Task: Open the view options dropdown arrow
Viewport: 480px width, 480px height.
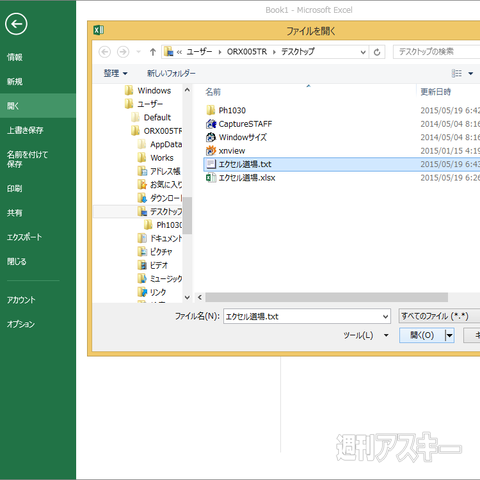Action: (x=471, y=73)
